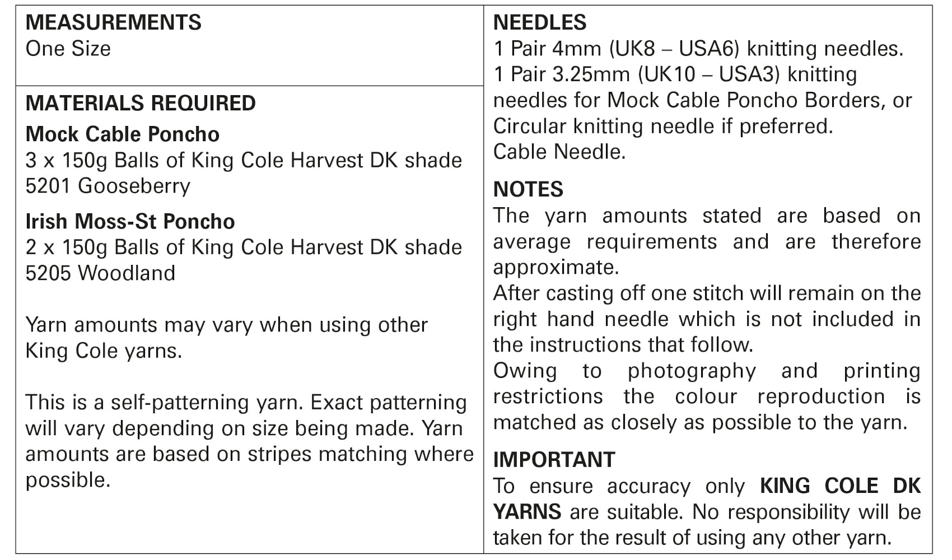Click the bold YARNS word

click(x=527, y=511)
